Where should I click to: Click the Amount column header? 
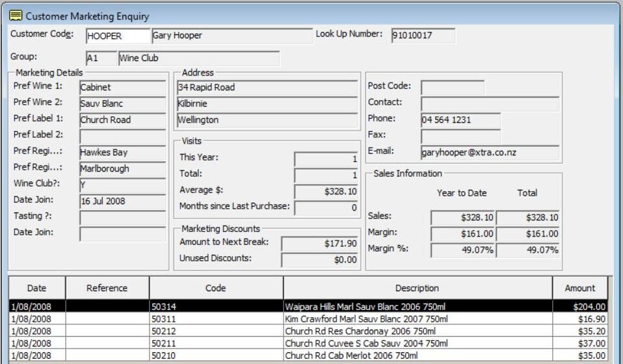(580, 288)
